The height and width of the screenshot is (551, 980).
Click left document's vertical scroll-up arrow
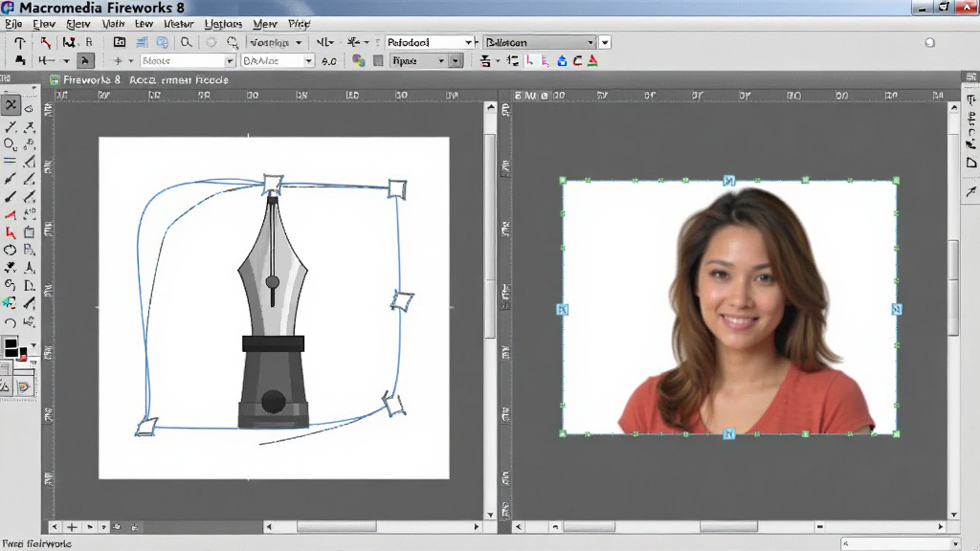tap(491, 107)
